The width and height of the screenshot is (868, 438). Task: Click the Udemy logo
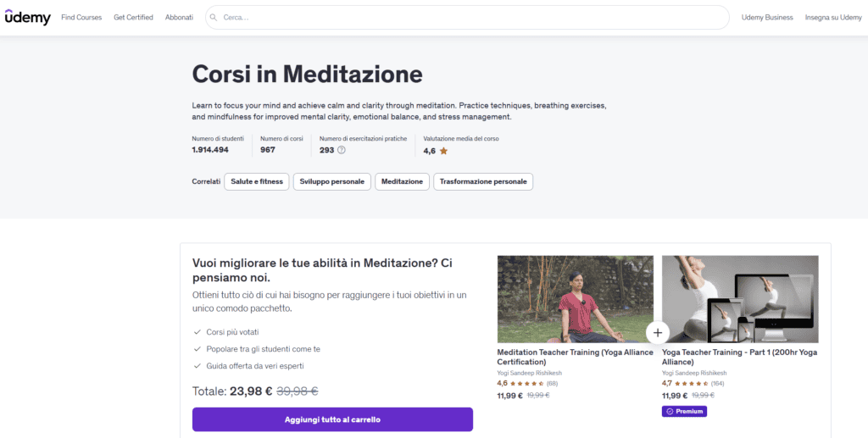pos(28,18)
